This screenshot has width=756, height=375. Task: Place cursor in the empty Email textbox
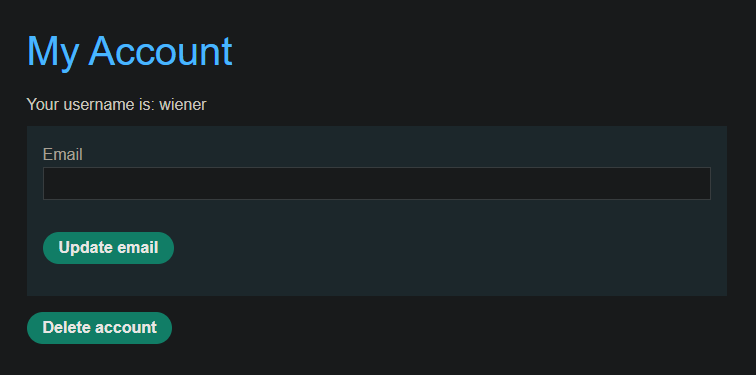377,183
